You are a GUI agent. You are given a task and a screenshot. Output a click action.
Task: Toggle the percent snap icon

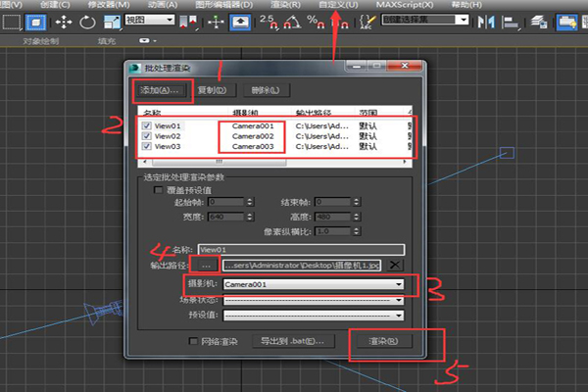point(318,21)
